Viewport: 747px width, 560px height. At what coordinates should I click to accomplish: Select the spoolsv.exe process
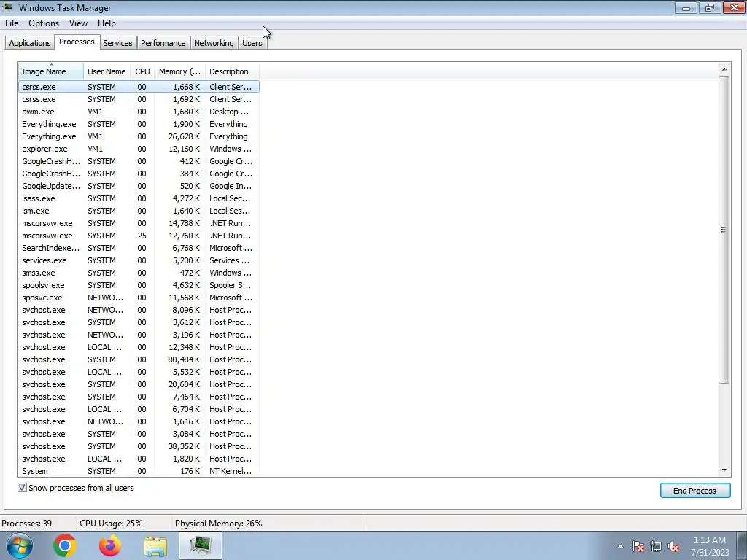pos(139,285)
